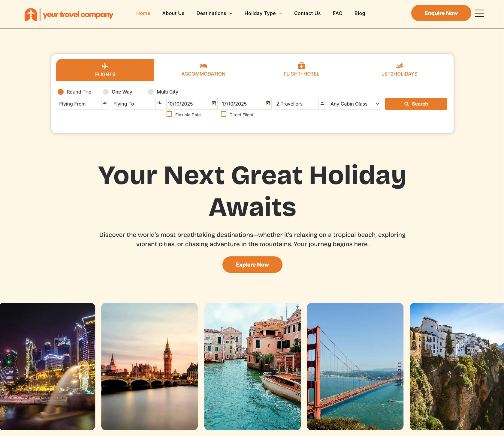The height and width of the screenshot is (436, 504).
Task: Click the Enquire Now button
Action: (x=441, y=13)
